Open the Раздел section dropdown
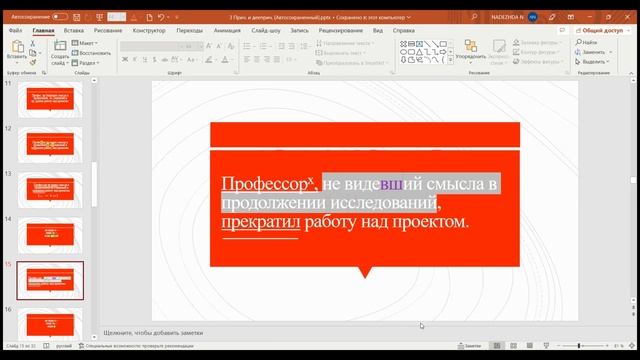 (x=86, y=63)
